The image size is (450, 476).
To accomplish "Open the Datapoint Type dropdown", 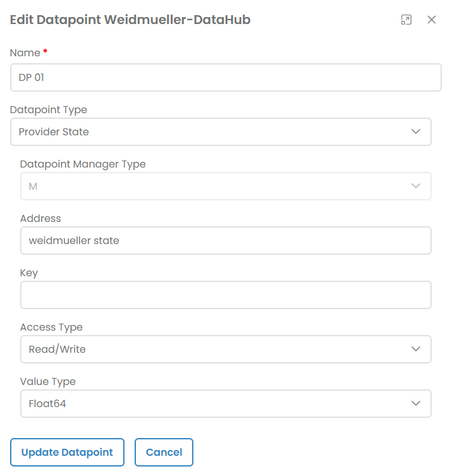I will 221,131.
